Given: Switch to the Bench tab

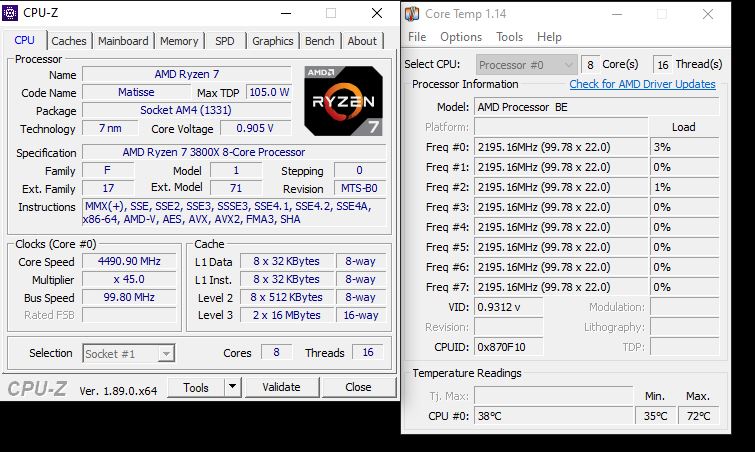Looking at the screenshot, I should pos(320,41).
